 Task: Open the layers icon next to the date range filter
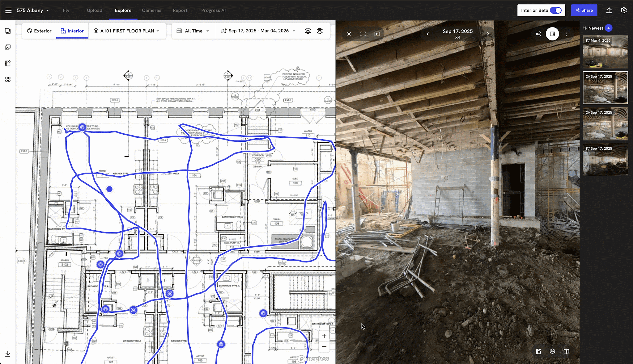[308, 31]
